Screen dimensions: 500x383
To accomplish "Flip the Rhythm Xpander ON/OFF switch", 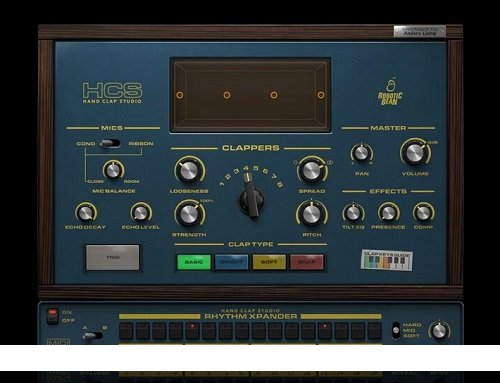I will 52,317.
